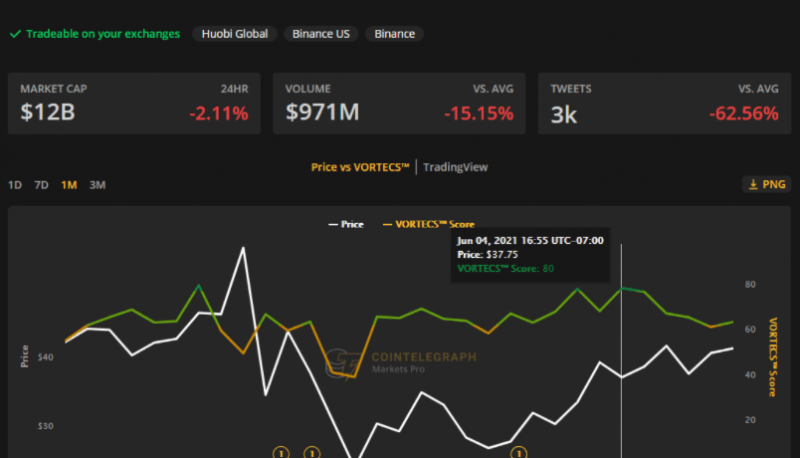Click the 40 score axis label
Image resolution: width=800 pixels, height=458 pixels.
click(750, 374)
